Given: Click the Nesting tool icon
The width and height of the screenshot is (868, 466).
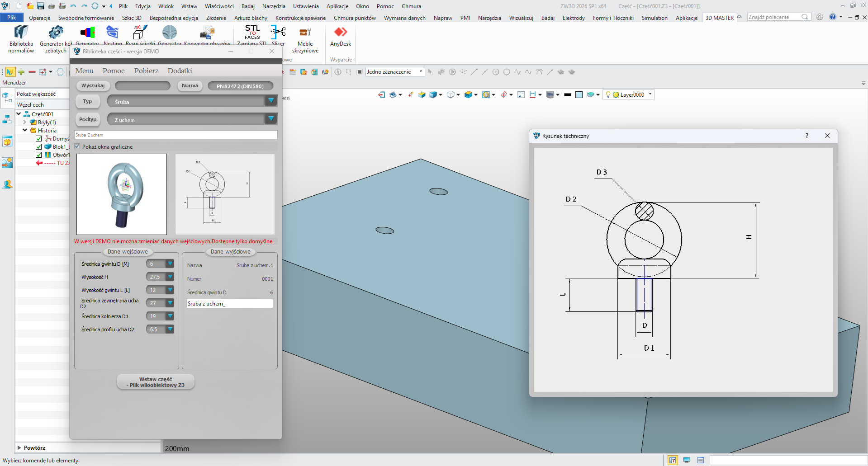Looking at the screenshot, I should click(112, 33).
